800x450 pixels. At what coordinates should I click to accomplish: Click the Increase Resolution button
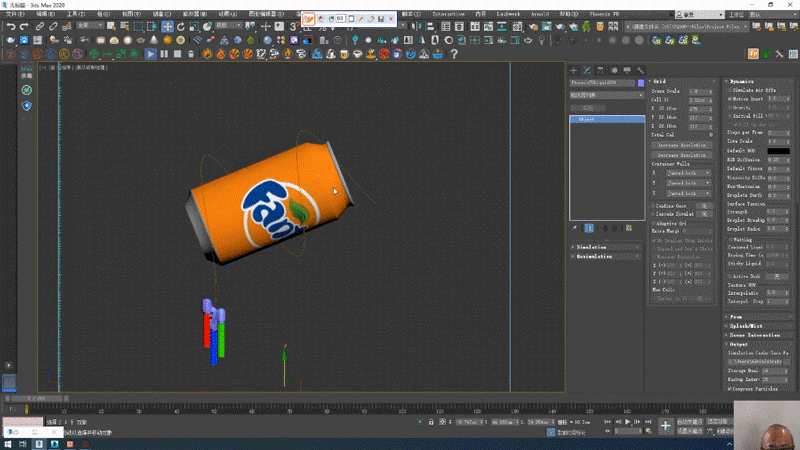click(682, 145)
